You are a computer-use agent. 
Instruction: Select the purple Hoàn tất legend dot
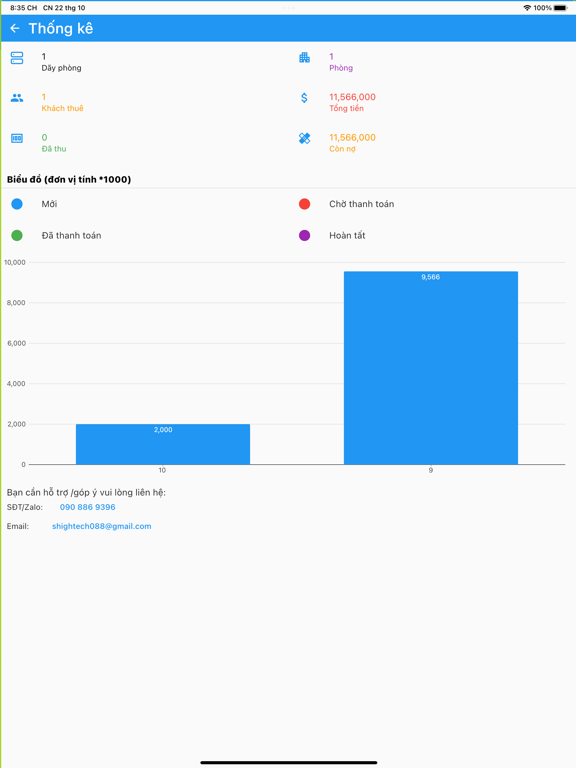point(304,236)
